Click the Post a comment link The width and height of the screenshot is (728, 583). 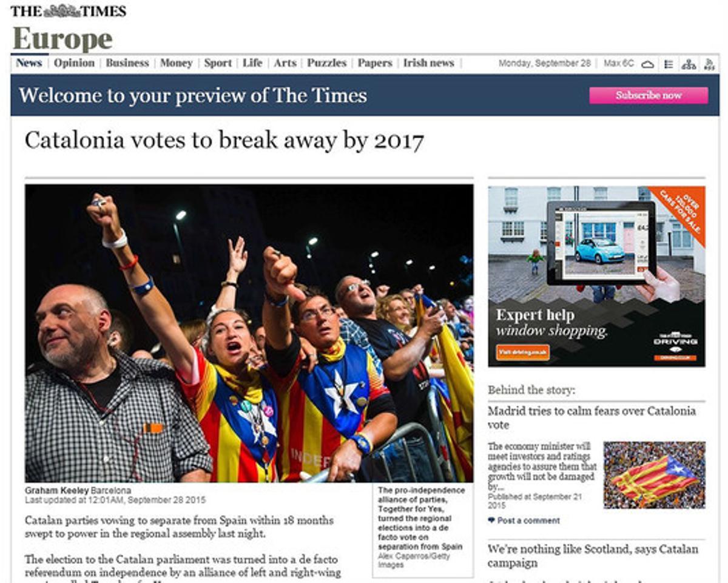click(528, 521)
